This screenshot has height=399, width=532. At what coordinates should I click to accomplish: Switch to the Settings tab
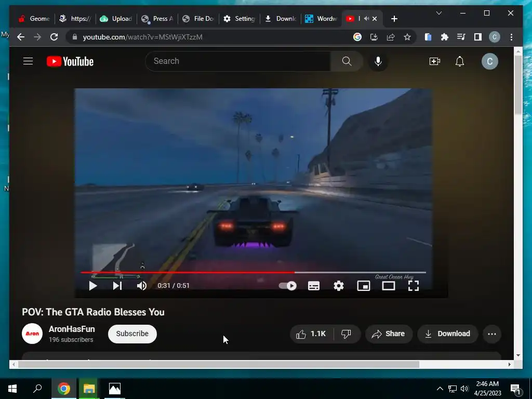[x=239, y=19]
